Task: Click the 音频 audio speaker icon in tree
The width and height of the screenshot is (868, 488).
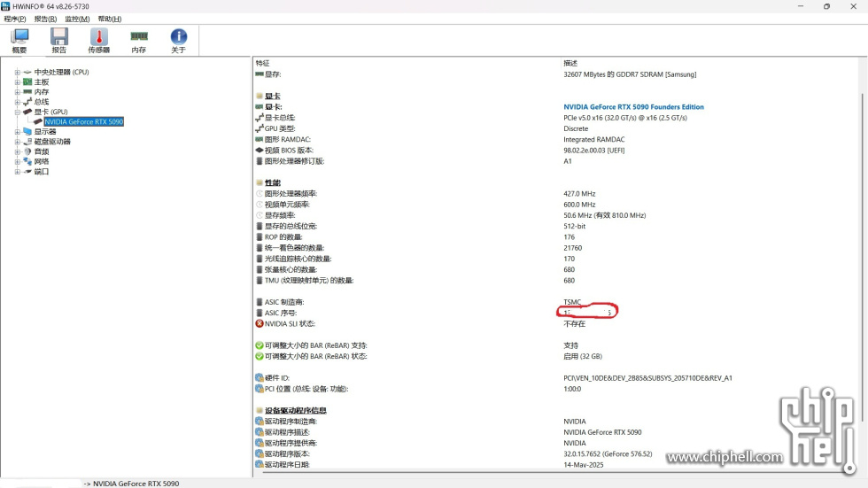Action: point(27,151)
